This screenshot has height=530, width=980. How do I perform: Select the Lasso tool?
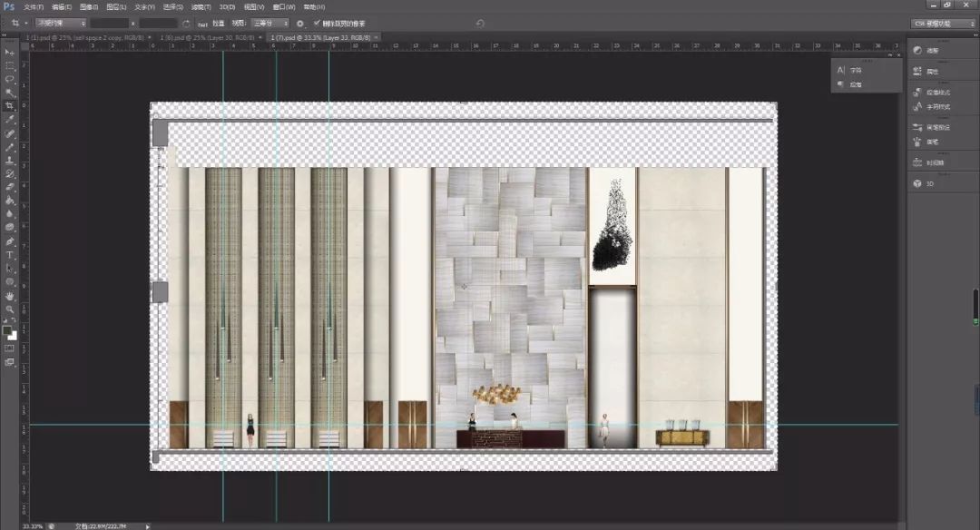tap(10, 79)
